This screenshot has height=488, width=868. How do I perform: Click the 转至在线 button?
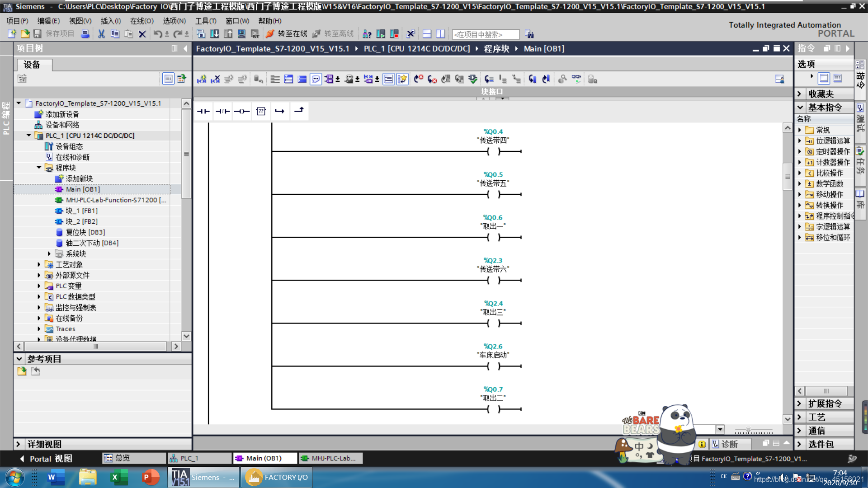point(287,34)
